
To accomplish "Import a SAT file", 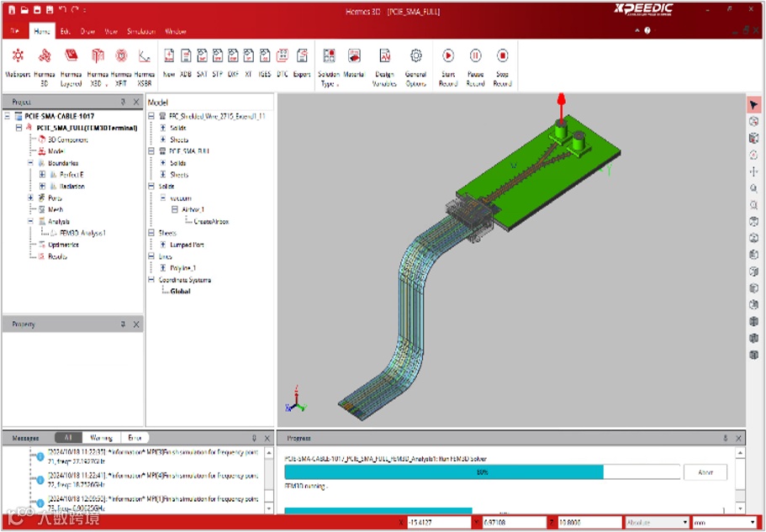I will (203, 63).
